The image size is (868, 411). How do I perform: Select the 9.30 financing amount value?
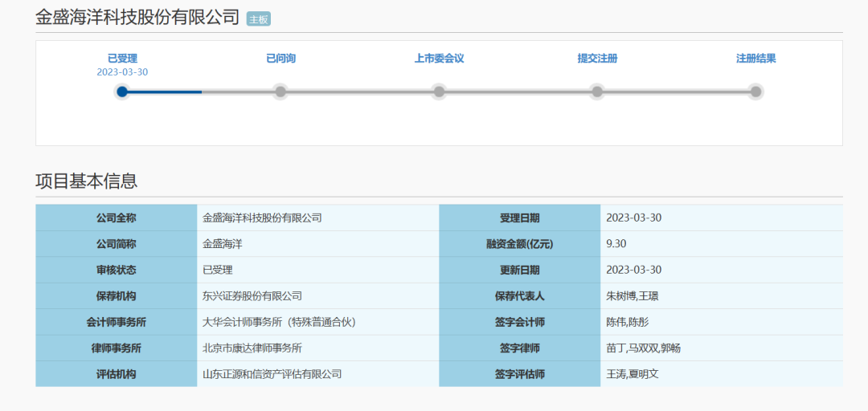point(616,244)
